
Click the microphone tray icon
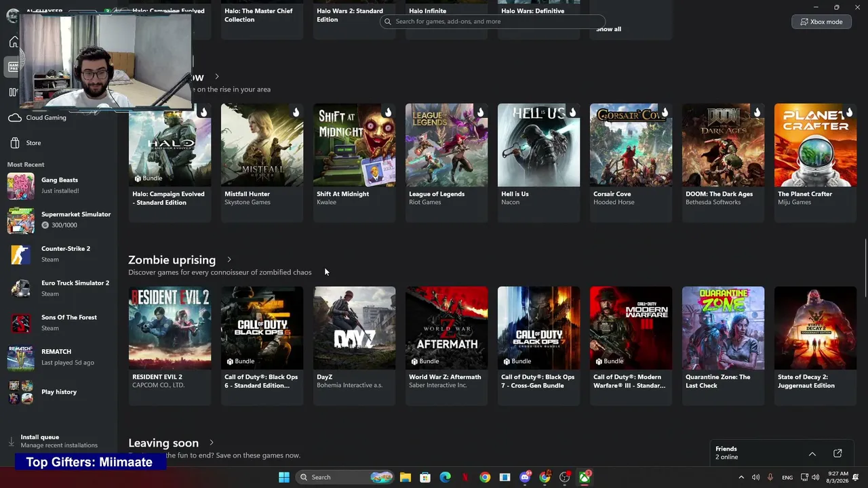[770, 477]
